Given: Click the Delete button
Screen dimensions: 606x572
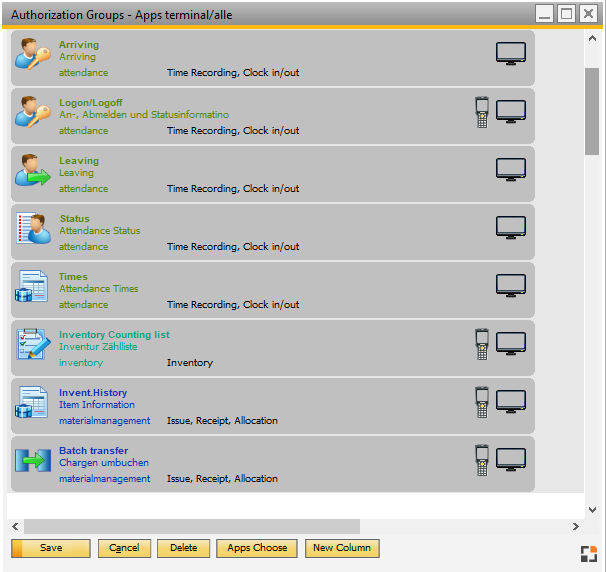Looking at the screenshot, I should [183, 548].
